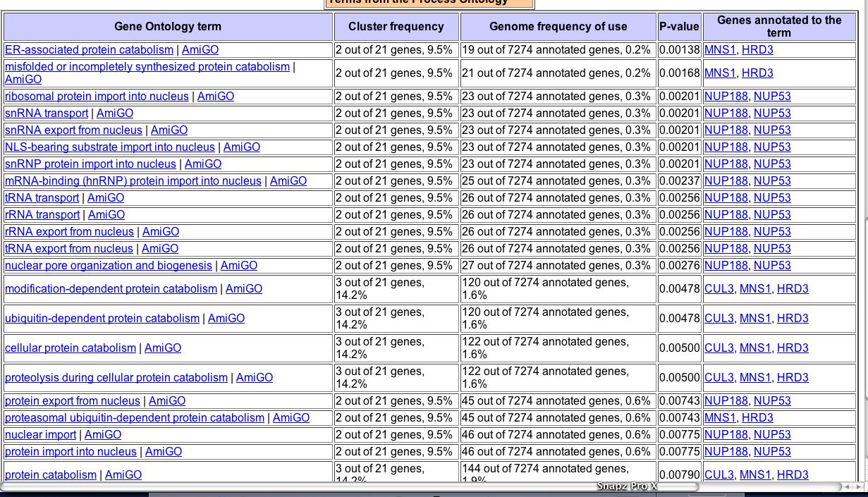Open the term link in the 0.00790 row
The height and width of the screenshot is (497, 868).
click(51, 475)
